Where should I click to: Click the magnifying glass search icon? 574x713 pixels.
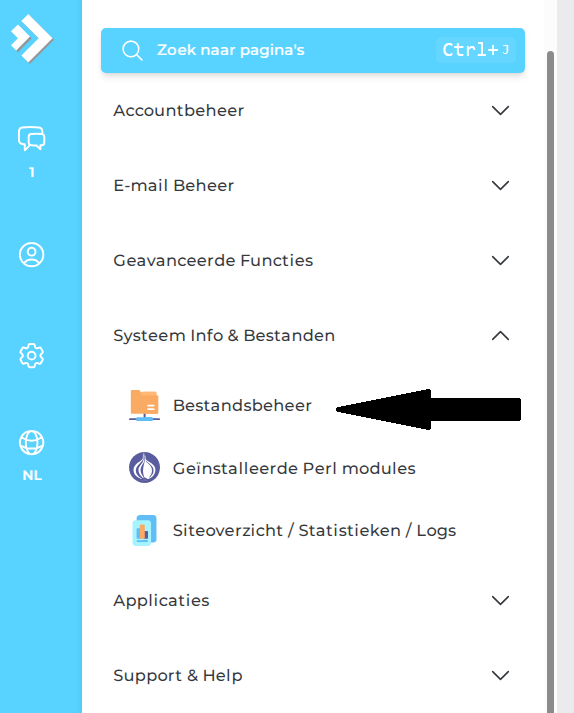point(132,50)
